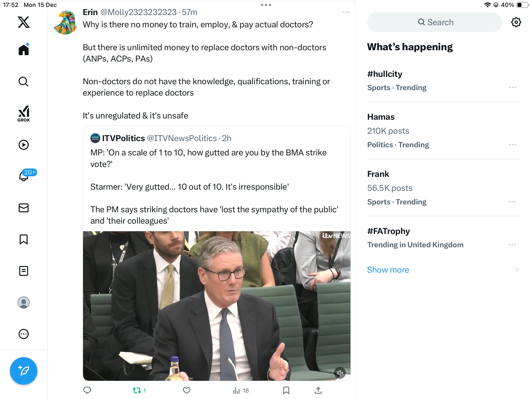532x399 pixels.
Task: Toggle repost on Erin's post
Action: [x=137, y=390]
